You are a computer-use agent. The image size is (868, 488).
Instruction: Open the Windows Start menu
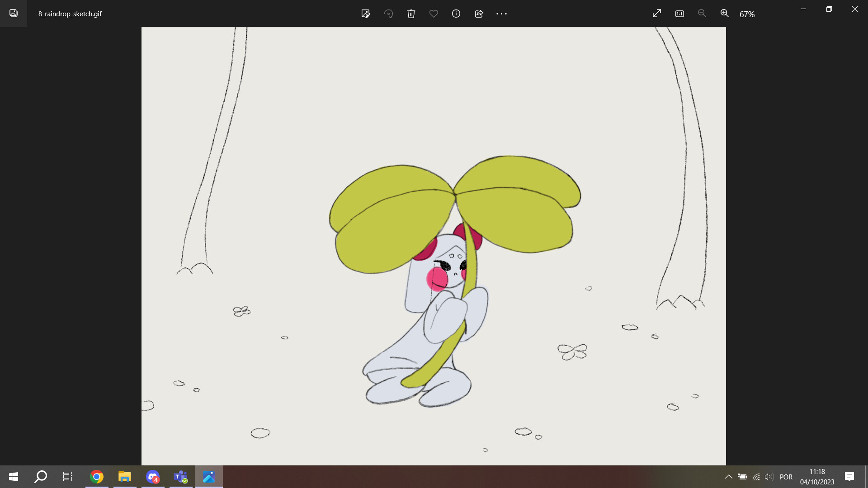(x=13, y=477)
